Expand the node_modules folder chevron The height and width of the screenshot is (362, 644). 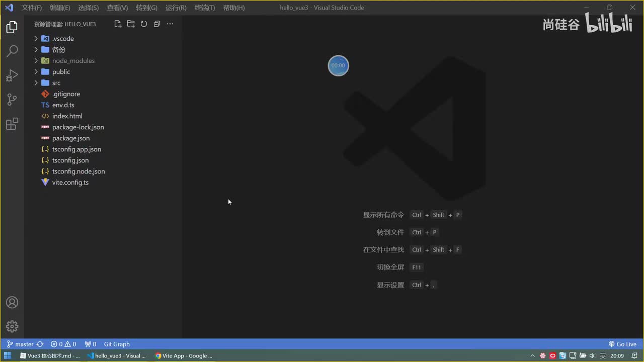click(x=36, y=61)
